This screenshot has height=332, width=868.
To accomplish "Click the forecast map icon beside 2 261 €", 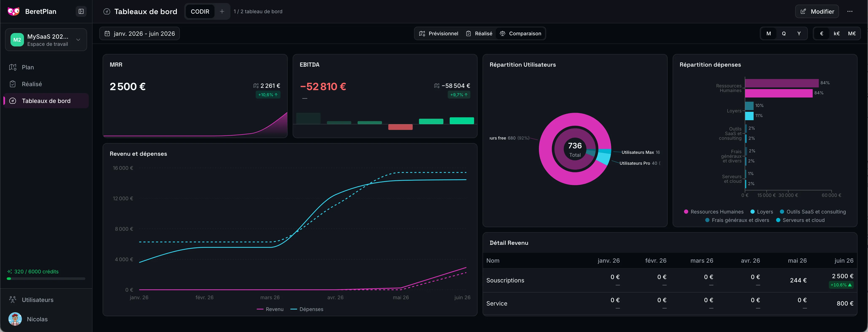I will point(256,86).
